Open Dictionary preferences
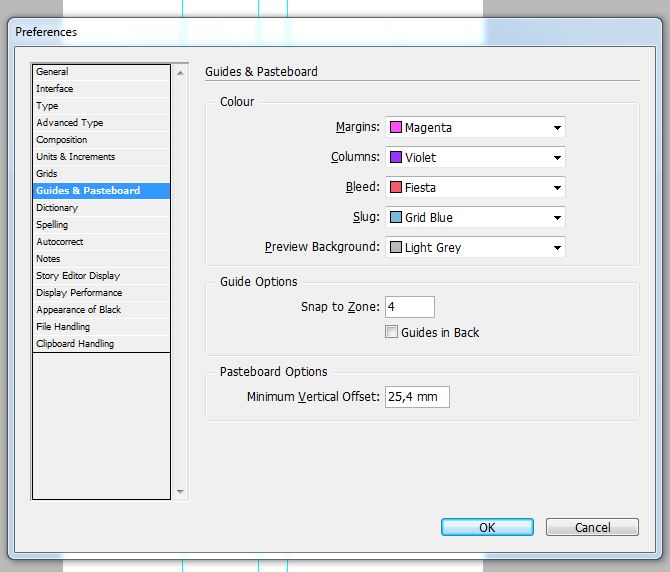The height and width of the screenshot is (572, 670). [101, 208]
